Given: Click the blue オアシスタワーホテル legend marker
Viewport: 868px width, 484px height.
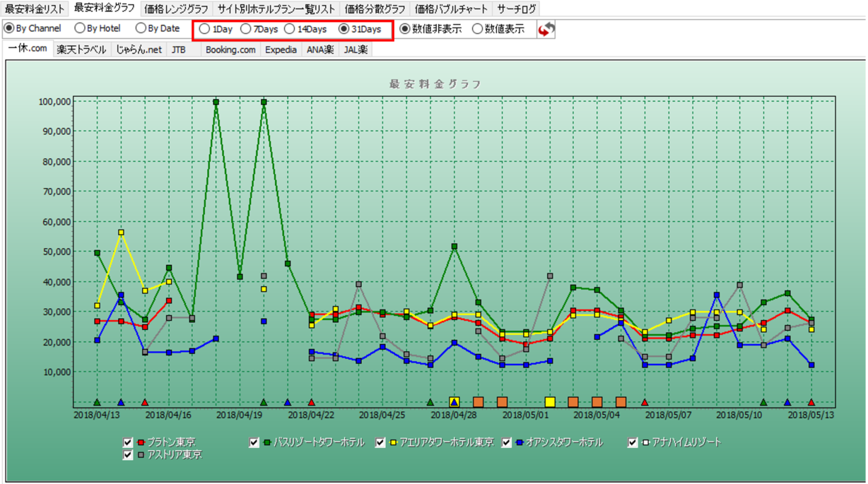Looking at the screenshot, I should (x=520, y=443).
